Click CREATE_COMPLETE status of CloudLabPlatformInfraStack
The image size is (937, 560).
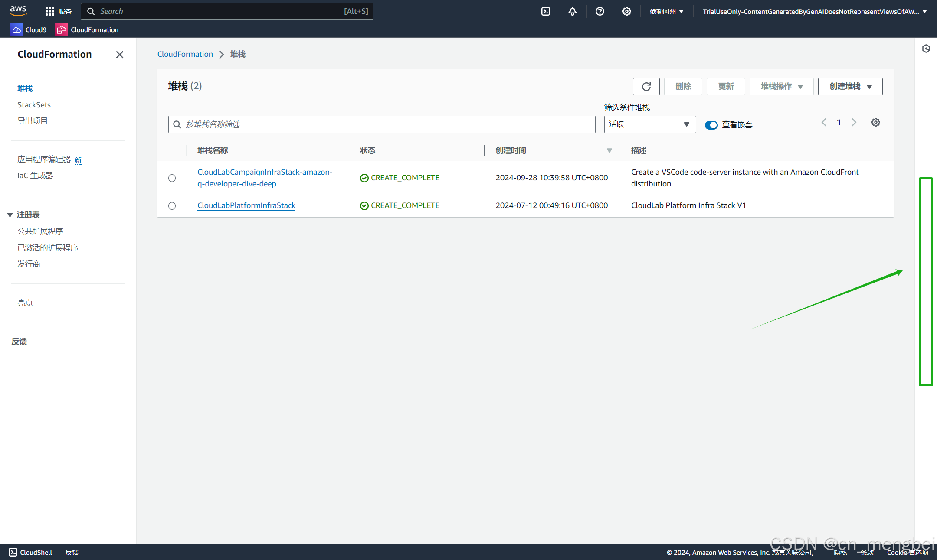(400, 205)
